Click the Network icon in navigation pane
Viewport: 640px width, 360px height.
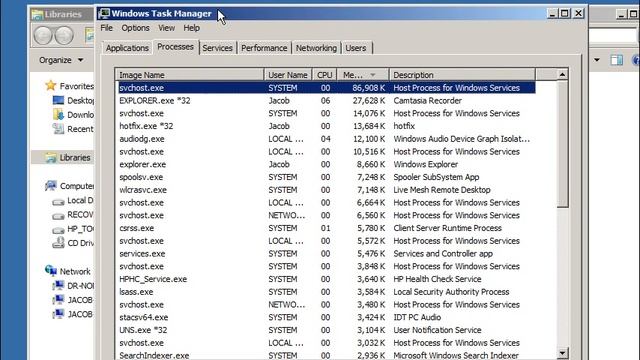pyautogui.click(x=51, y=271)
